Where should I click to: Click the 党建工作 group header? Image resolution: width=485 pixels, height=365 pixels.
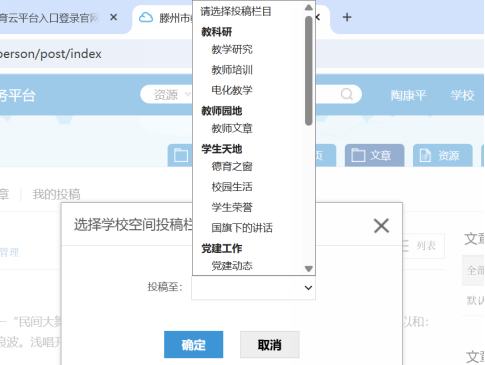[222, 248]
